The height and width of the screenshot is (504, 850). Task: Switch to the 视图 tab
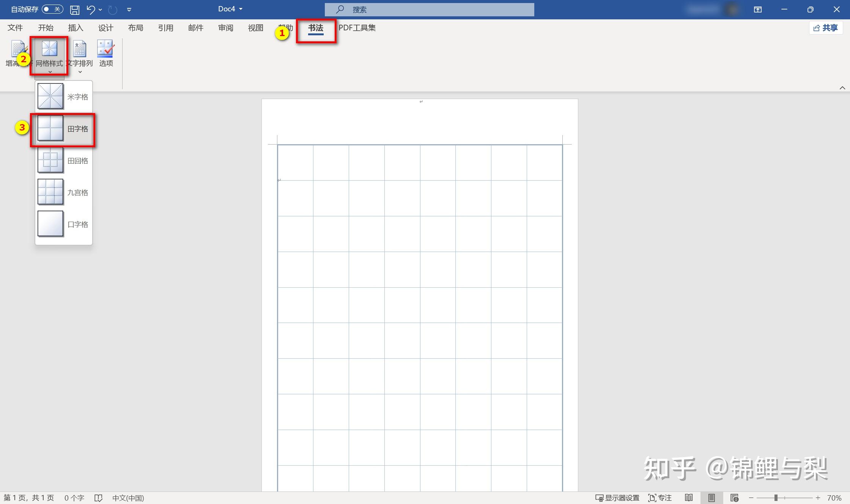[x=255, y=28]
